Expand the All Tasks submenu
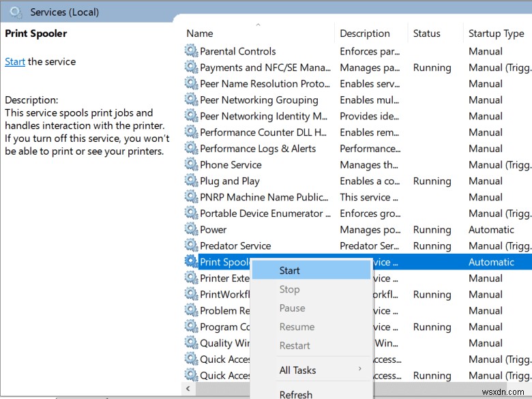The image size is (532, 399). tap(311, 370)
